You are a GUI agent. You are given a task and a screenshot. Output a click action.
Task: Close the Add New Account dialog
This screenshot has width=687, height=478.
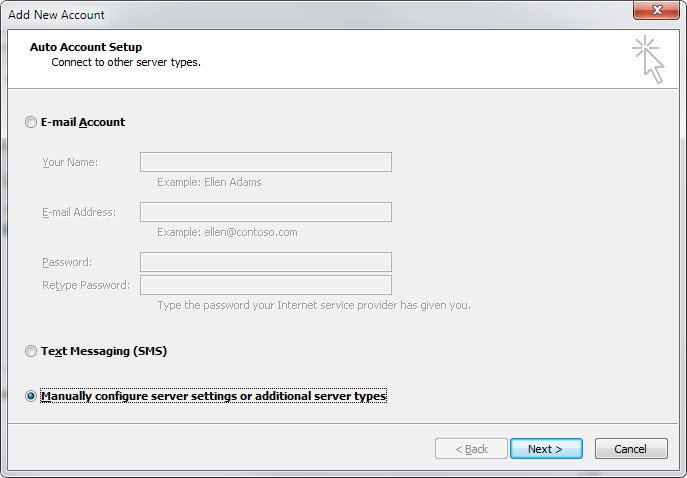658,13
